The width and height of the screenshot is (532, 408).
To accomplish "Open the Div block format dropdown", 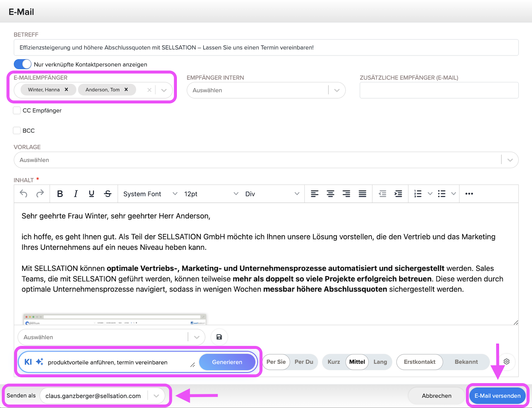I will 272,194.
